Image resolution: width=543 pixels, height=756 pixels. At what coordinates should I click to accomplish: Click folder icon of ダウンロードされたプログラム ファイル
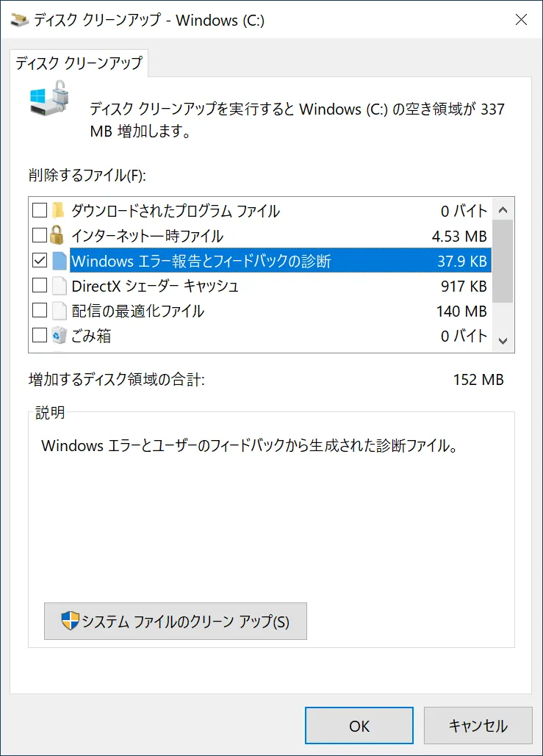pyautogui.click(x=58, y=211)
